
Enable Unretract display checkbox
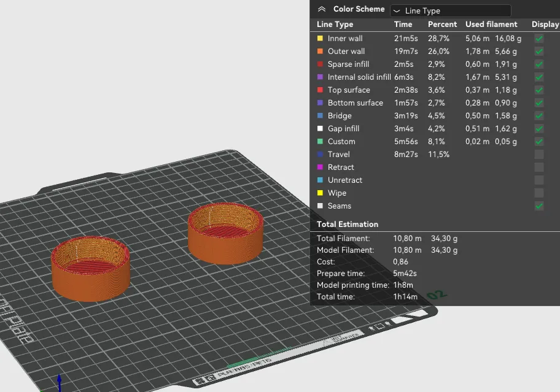(x=539, y=180)
